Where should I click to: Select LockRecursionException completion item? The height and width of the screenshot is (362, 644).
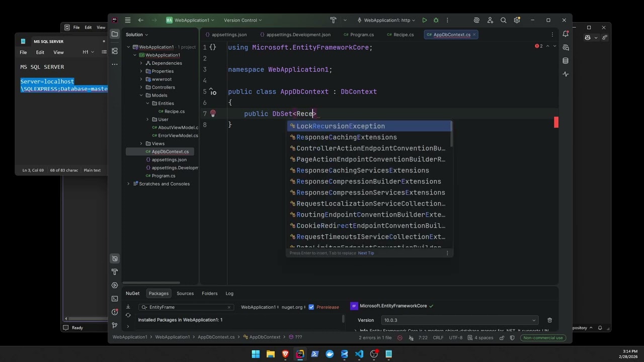[x=369, y=126]
